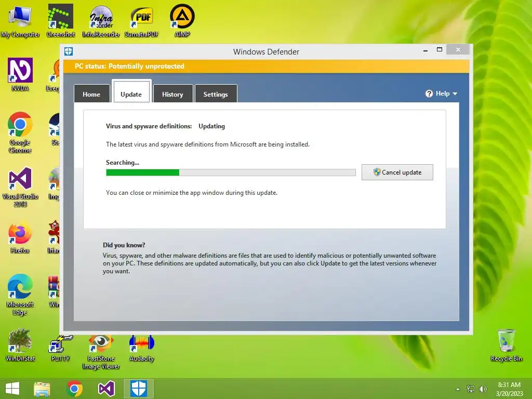Viewport: 532px width, 399px height.
Task: Switch to the Home tab
Action: 91,94
